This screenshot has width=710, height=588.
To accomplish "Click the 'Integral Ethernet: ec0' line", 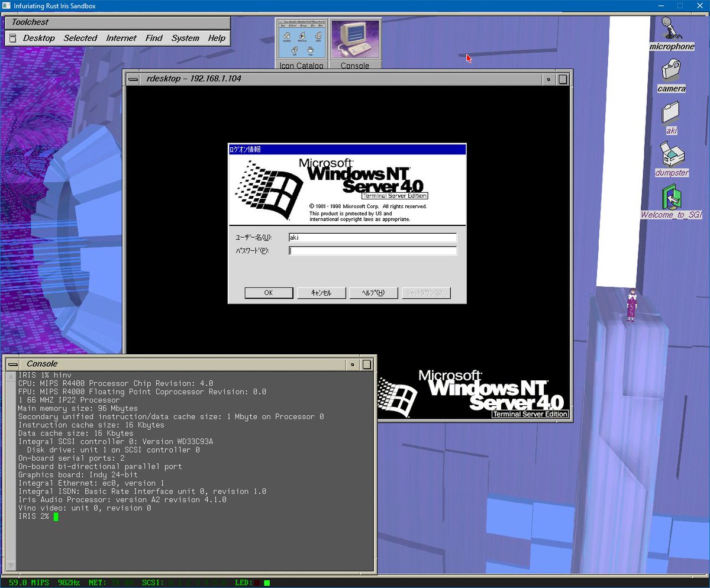I will tap(91, 483).
